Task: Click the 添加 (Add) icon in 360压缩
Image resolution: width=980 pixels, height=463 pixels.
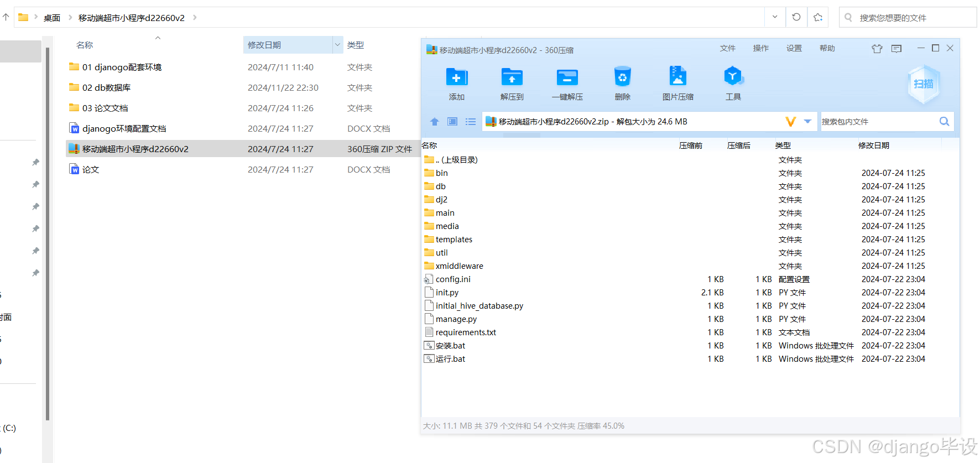Action: click(457, 77)
